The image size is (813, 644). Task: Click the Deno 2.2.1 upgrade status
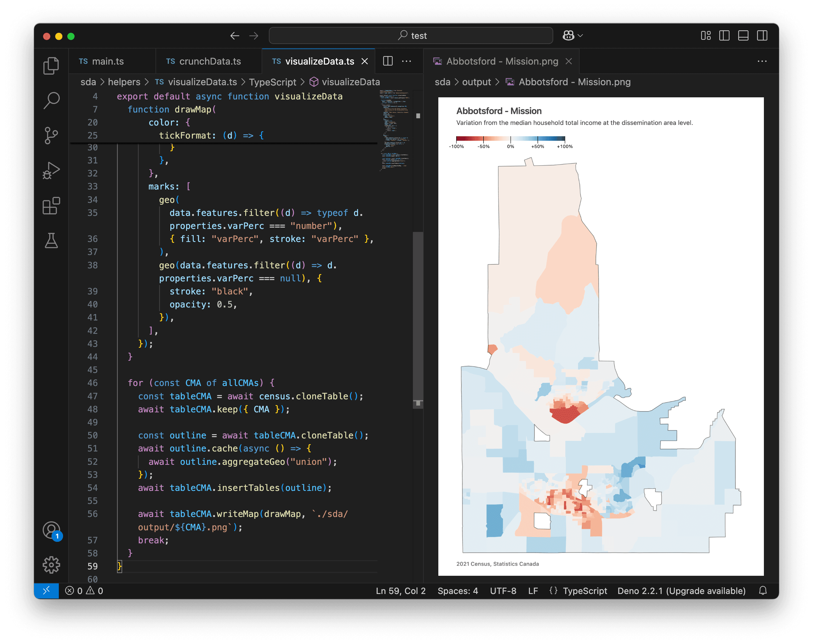coord(681,590)
